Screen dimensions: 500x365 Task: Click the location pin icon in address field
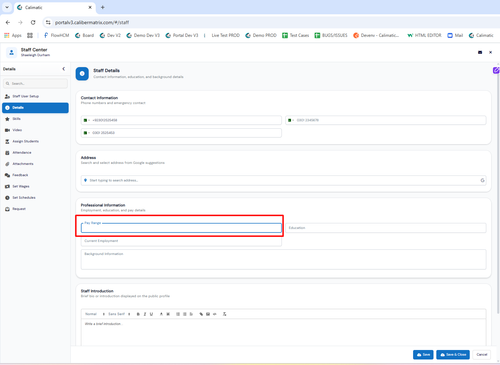tap(85, 180)
